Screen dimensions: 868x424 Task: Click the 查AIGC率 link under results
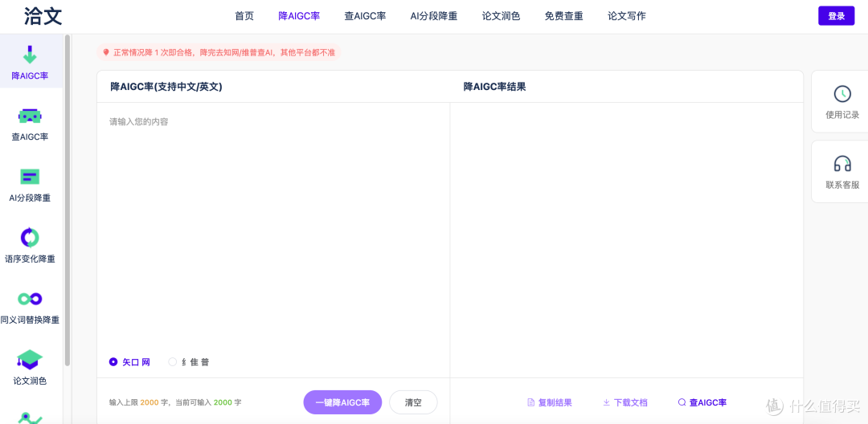702,402
